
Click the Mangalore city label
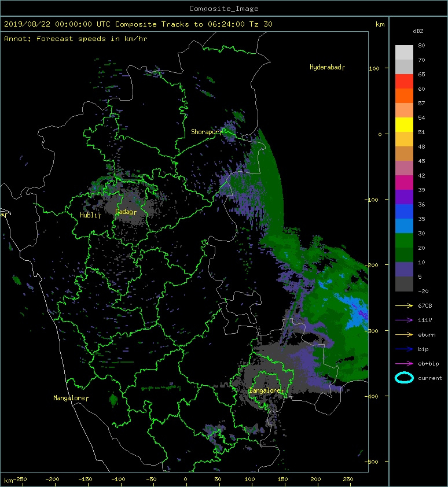pyautogui.click(x=71, y=398)
